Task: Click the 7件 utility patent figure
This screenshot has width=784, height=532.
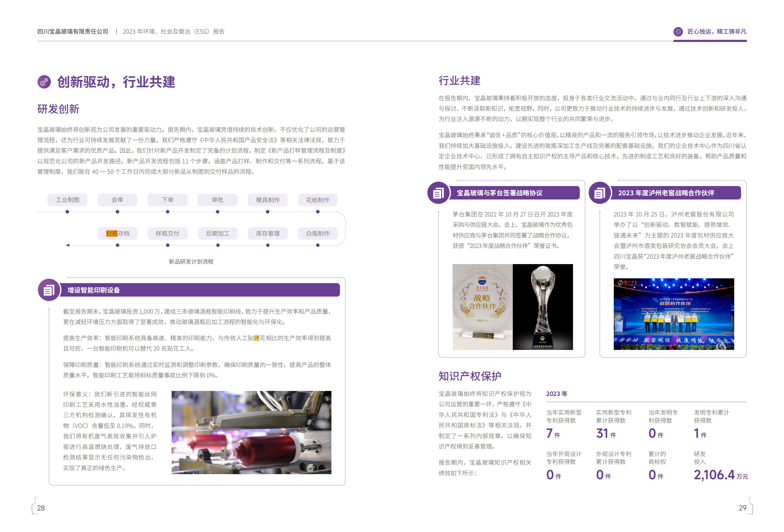Action: click(553, 433)
